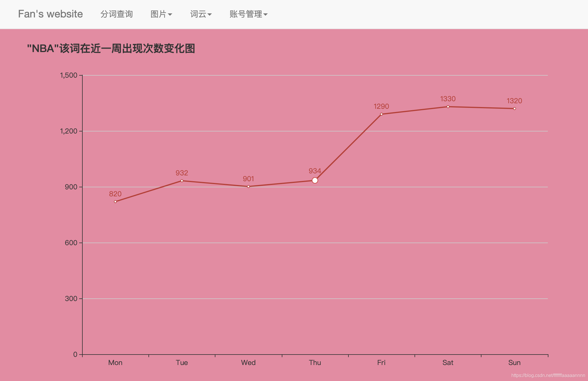Click the 1,200 y-axis label
The width and height of the screenshot is (588, 381).
pyautogui.click(x=69, y=131)
